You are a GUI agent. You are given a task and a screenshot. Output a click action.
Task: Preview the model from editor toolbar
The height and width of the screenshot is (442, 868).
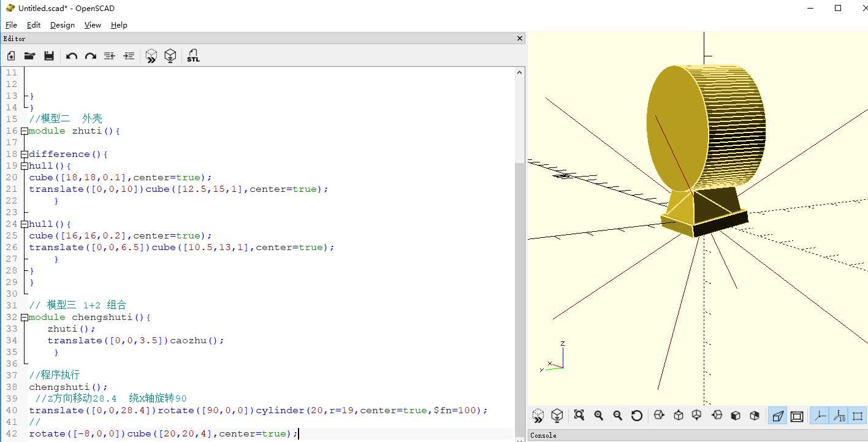[x=151, y=56]
